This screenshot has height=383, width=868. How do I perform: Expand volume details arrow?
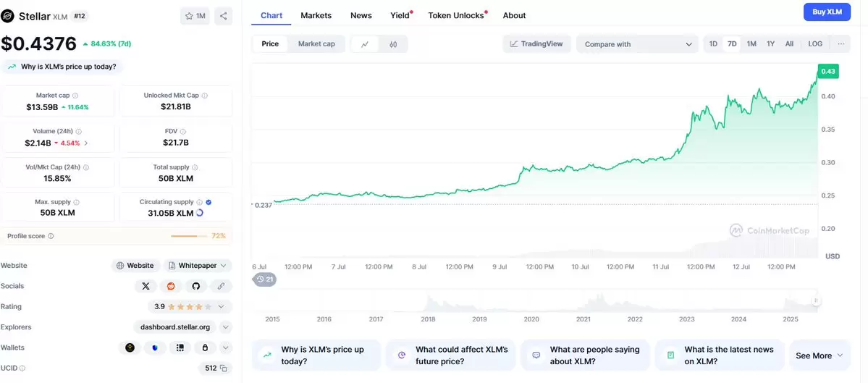point(86,143)
